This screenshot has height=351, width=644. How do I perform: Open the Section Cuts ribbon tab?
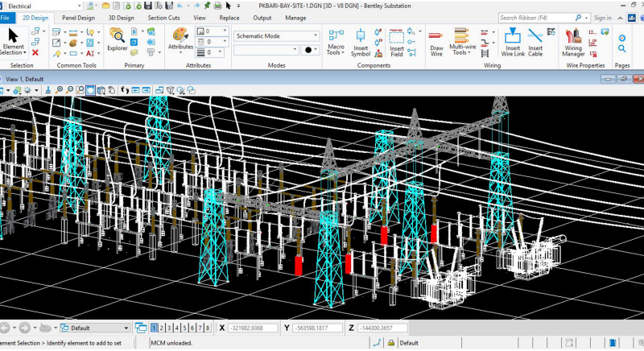163,17
